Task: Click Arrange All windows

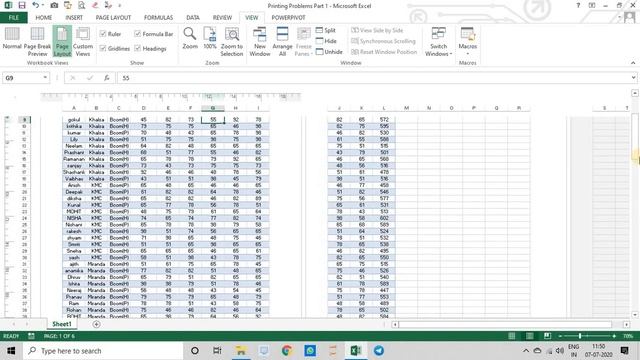Action: click(282, 42)
